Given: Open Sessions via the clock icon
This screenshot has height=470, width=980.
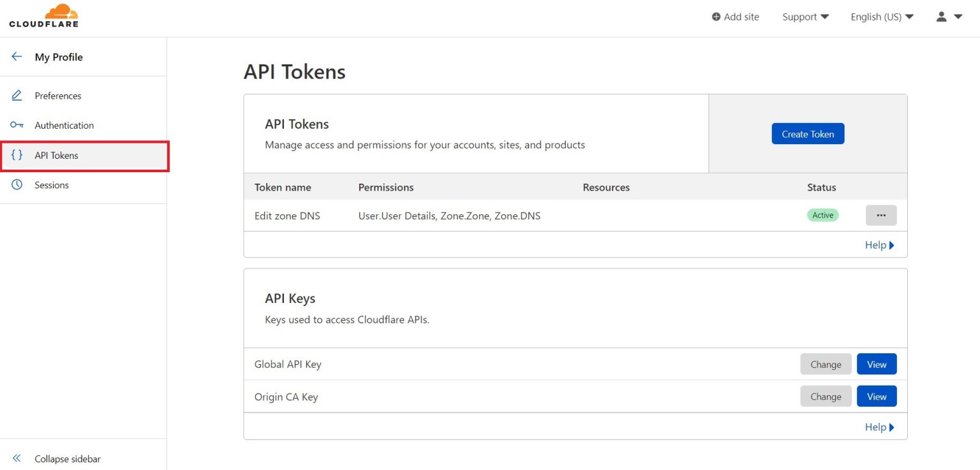Looking at the screenshot, I should (17, 185).
